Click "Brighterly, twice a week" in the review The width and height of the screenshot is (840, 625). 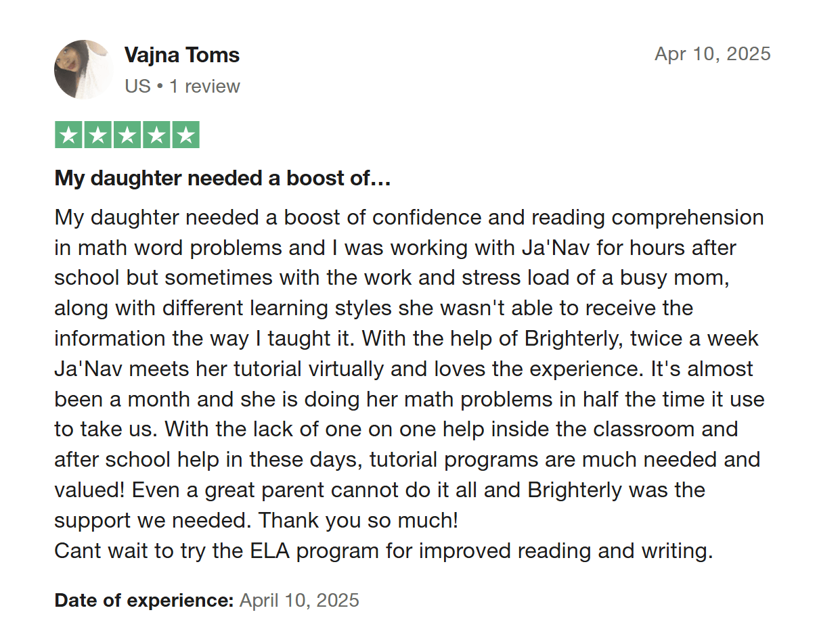(642, 338)
